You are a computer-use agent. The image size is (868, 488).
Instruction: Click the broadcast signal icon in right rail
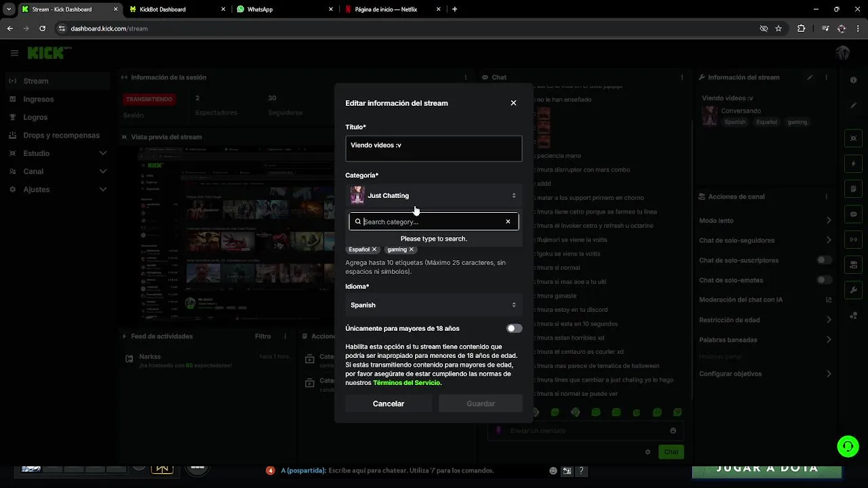pyautogui.click(x=854, y=239)
